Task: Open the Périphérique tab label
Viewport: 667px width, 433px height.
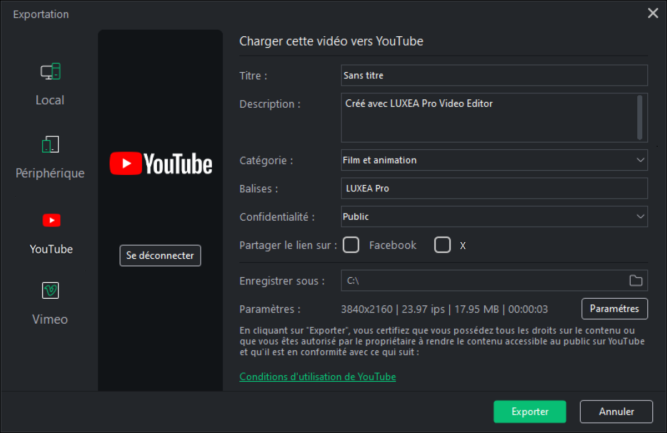Action: tap(50, 173)
